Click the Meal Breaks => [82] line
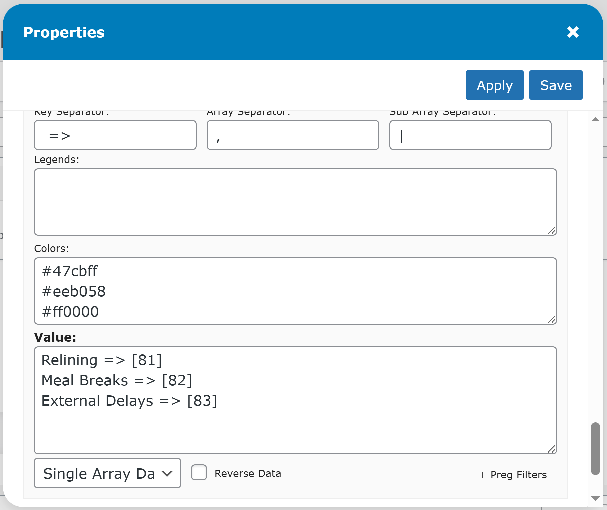607x510 pixels. pos(116,380)
